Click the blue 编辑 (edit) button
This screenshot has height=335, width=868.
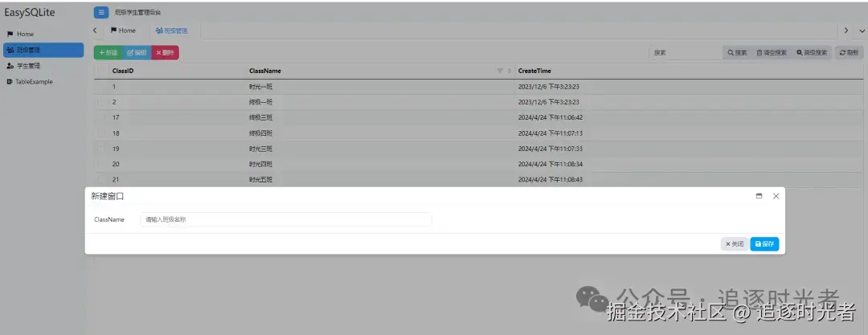pos(137,52)
